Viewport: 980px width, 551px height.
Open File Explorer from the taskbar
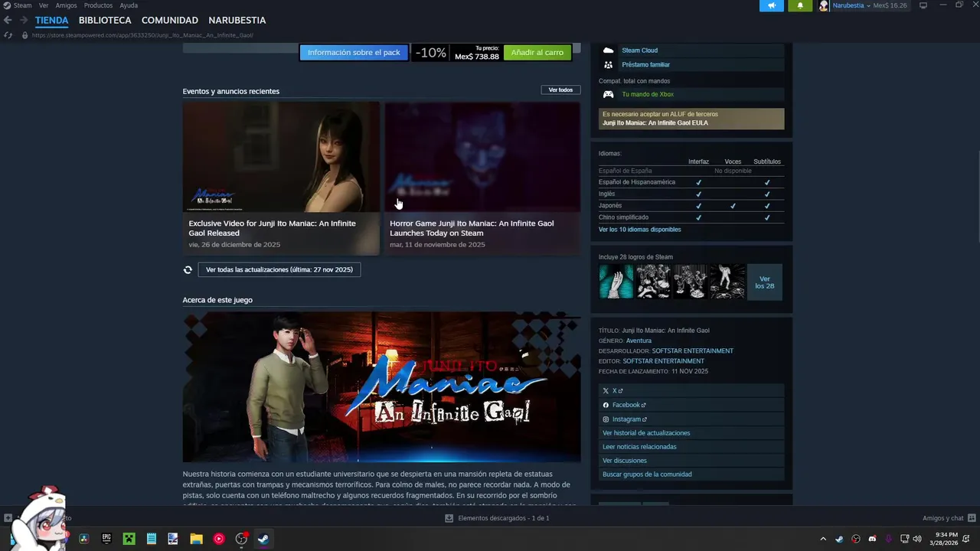[x=196, y=539]
